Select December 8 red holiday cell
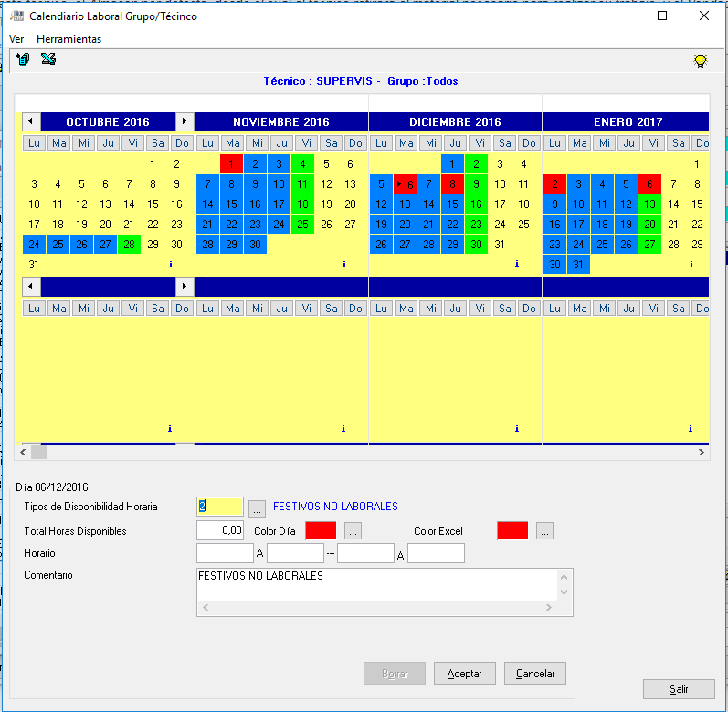Viewport: 728px width, 712px height. tap(452, 184)
